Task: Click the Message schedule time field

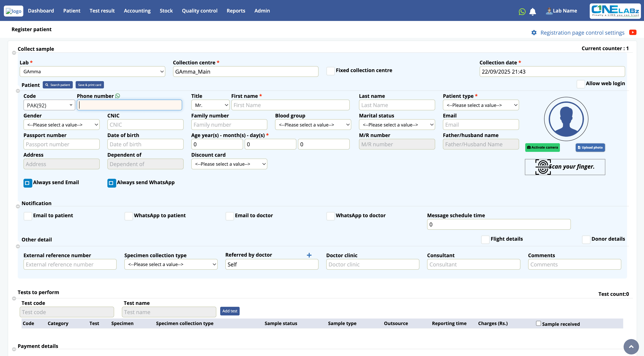Action: point(499,225)
